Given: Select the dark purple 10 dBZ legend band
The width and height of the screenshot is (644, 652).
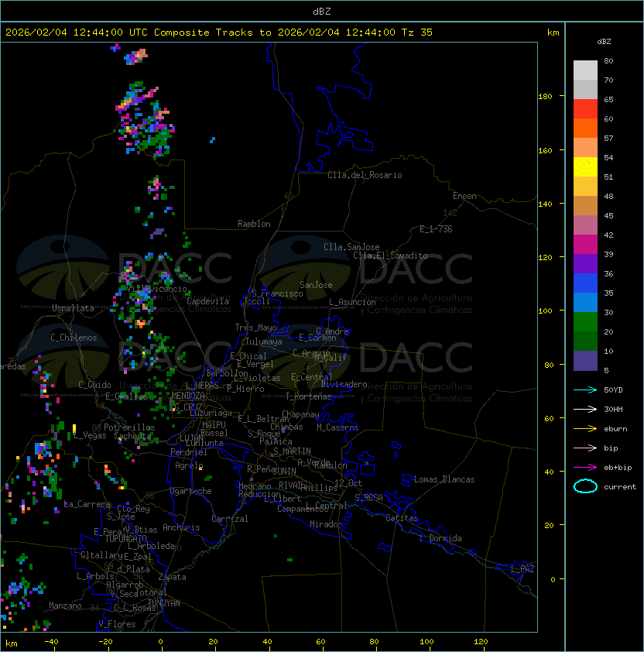Looking at the screenshot, I should click(x=585, y=361).
